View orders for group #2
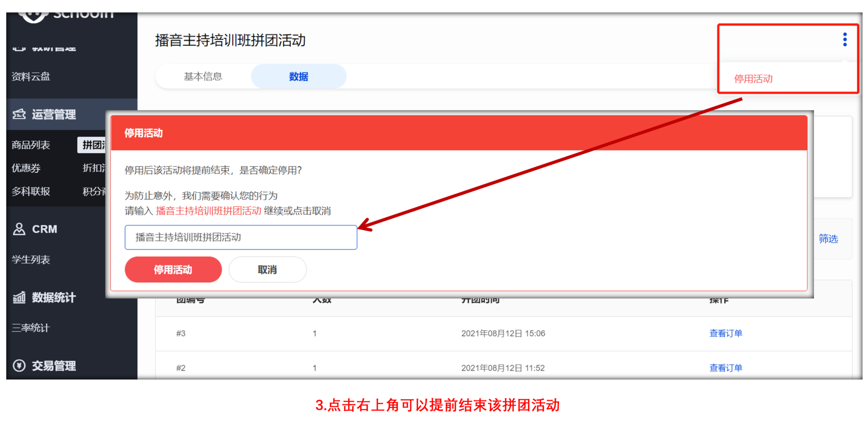 (x=725, y=368)
